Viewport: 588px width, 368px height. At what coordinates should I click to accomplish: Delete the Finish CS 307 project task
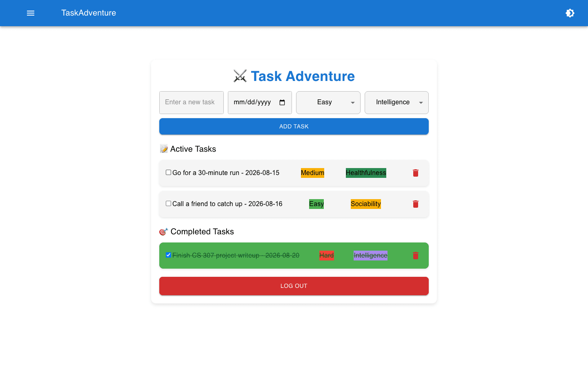416,256
